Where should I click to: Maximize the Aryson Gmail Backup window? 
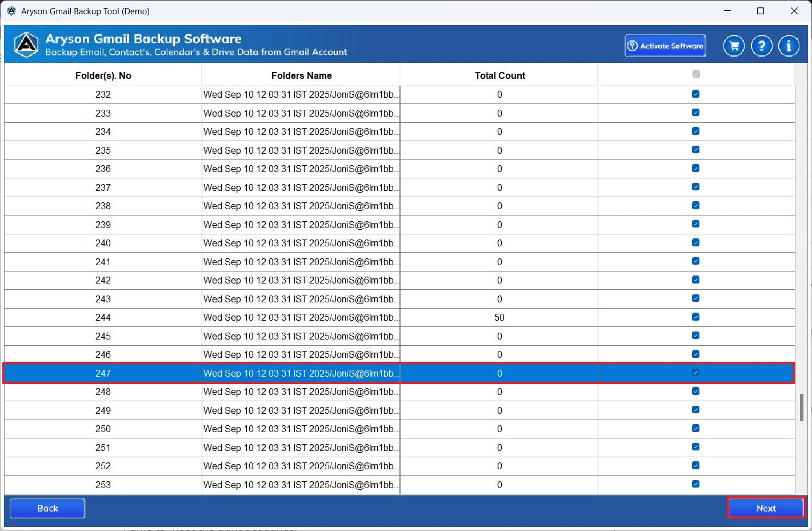click(x=761, y=11)
